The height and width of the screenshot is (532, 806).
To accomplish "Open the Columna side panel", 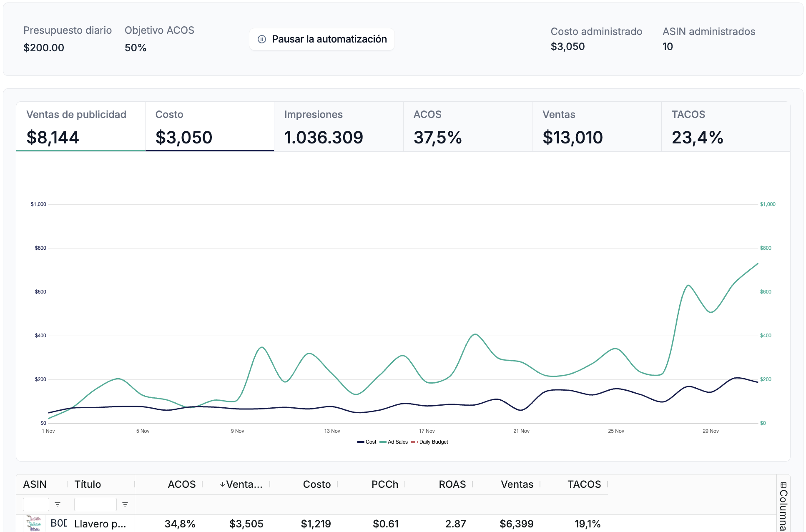I will (783, 506).
